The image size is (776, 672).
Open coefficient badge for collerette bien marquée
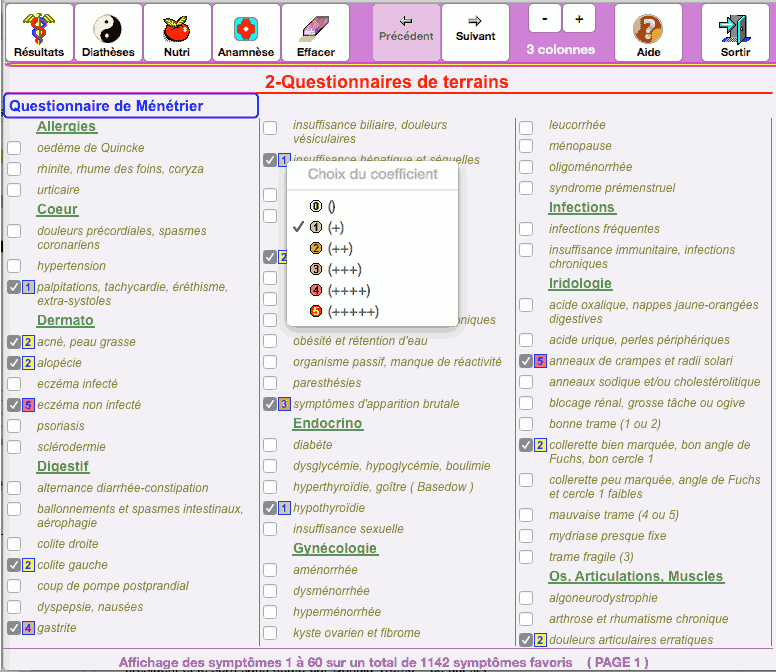point(540,445)
